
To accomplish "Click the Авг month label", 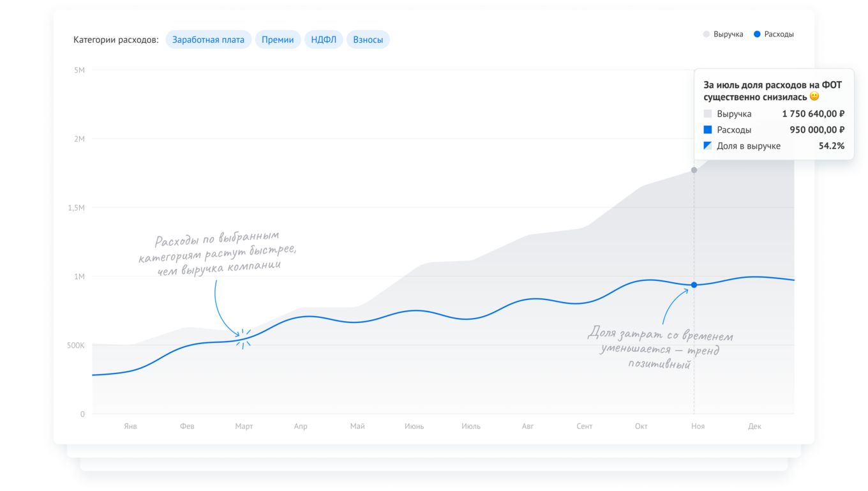I will tap(528, 426).
